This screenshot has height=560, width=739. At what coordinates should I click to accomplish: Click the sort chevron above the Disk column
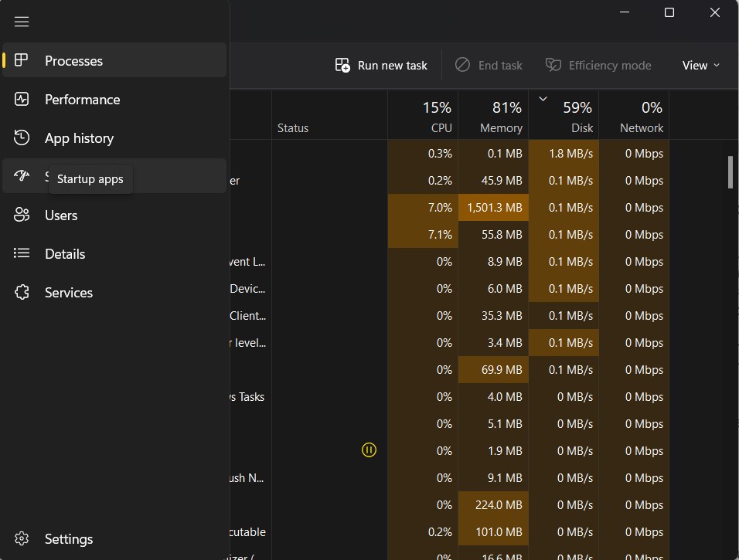click(543, 99)
